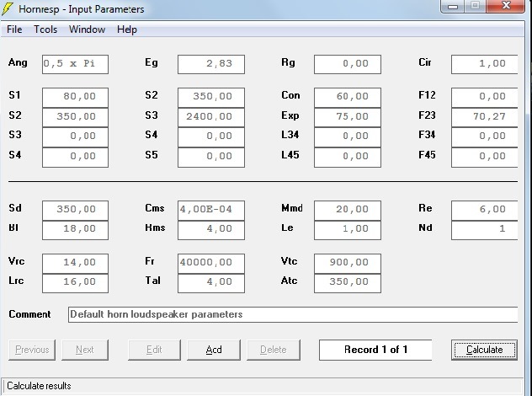The image size is (532, 396).
Task: Click the 'Calculate results' status bar text
Action: (x=39, y=386)
